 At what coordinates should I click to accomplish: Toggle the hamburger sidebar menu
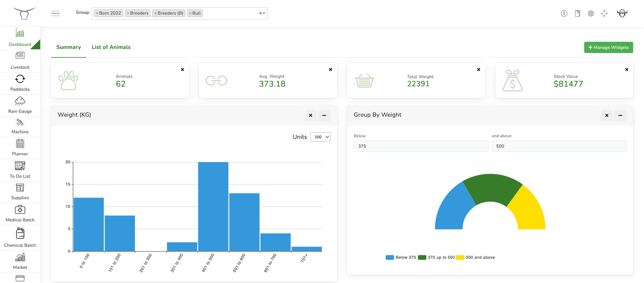click(55, 13)
